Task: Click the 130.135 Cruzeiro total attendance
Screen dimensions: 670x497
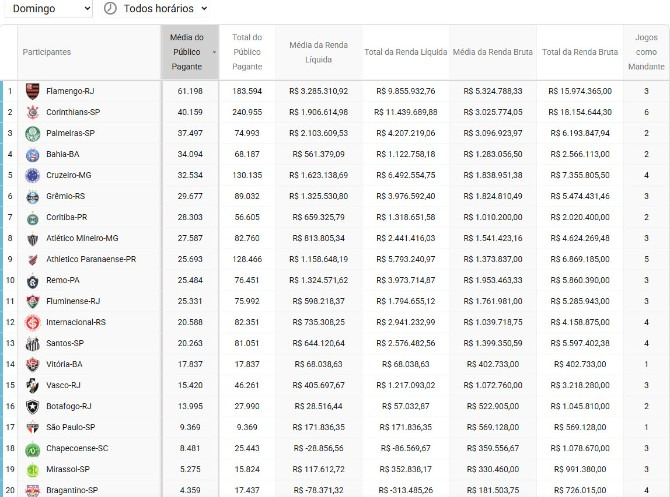Action: (247, 175)
